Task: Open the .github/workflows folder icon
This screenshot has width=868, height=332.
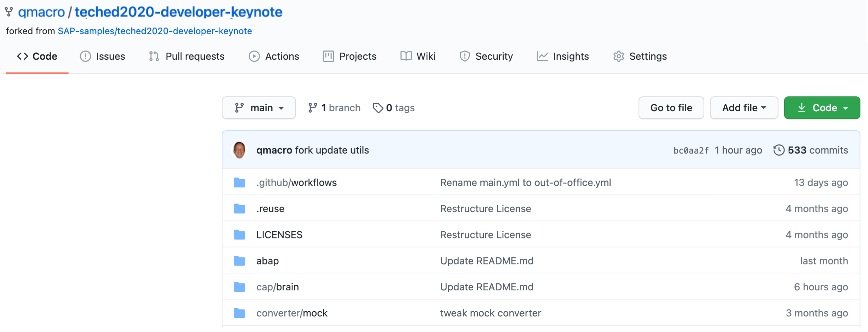Action: coord(239,183)
